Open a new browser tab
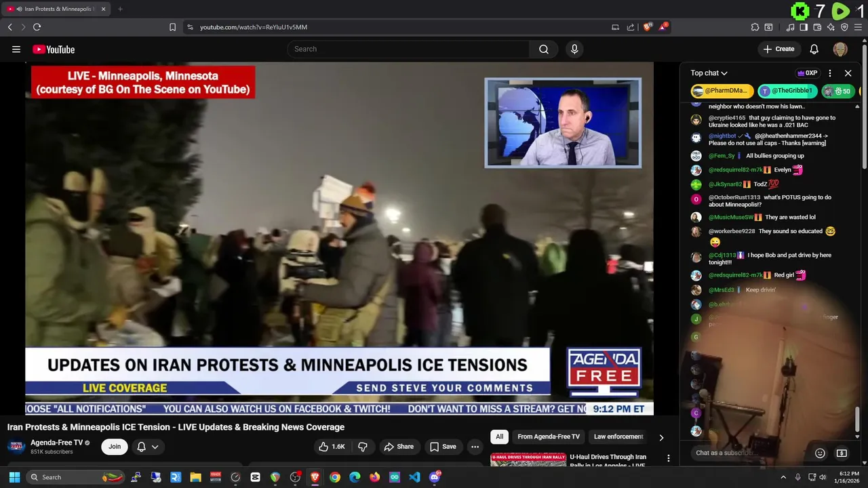Screen dimensions: 868x488 (120, 9)
